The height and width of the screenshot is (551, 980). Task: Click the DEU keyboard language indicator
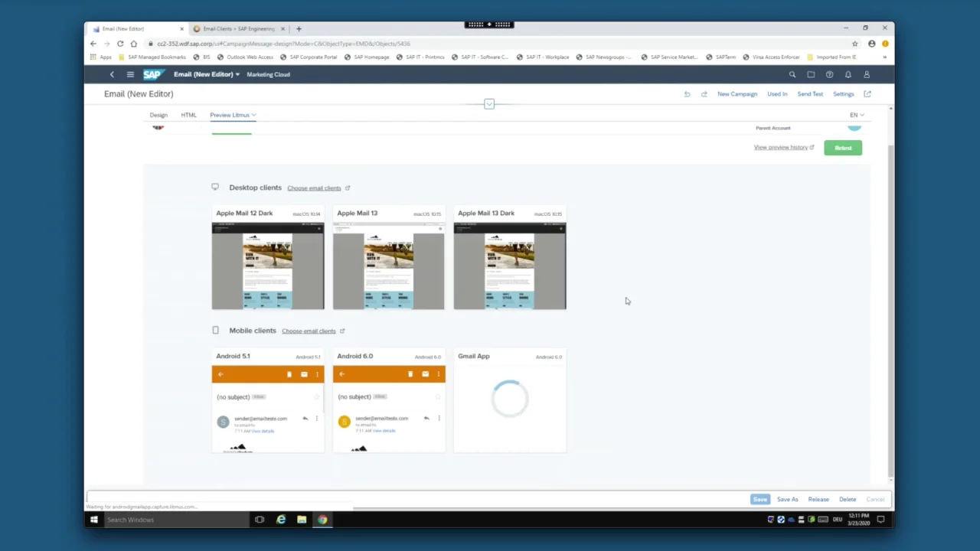coord(838,520)
